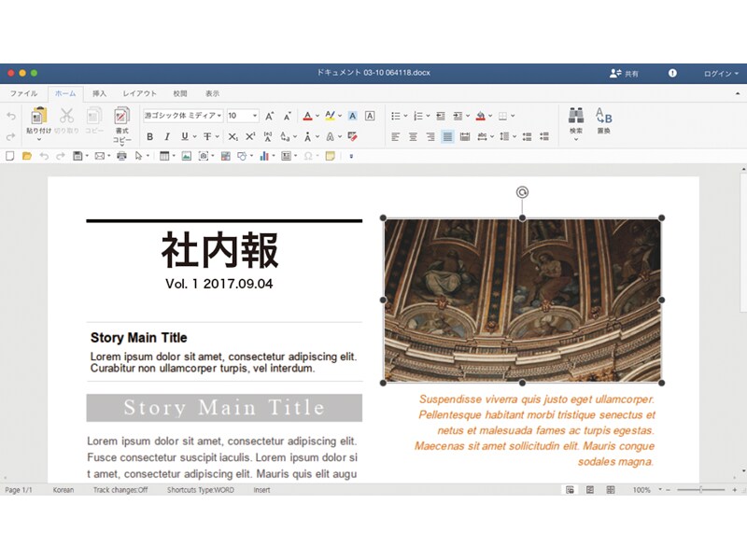Center align the paragraph

click(x=413, y=137)
